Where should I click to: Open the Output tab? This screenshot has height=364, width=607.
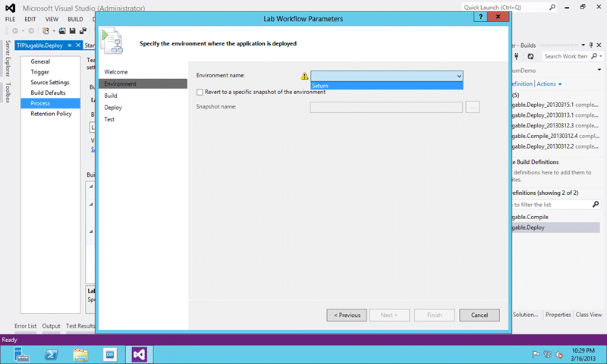click(x=51, y=326)
